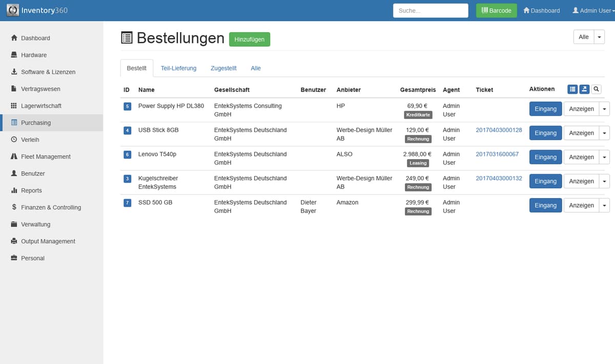Click into the Suche search field
The image size is (615, 364).
[430, 11]
